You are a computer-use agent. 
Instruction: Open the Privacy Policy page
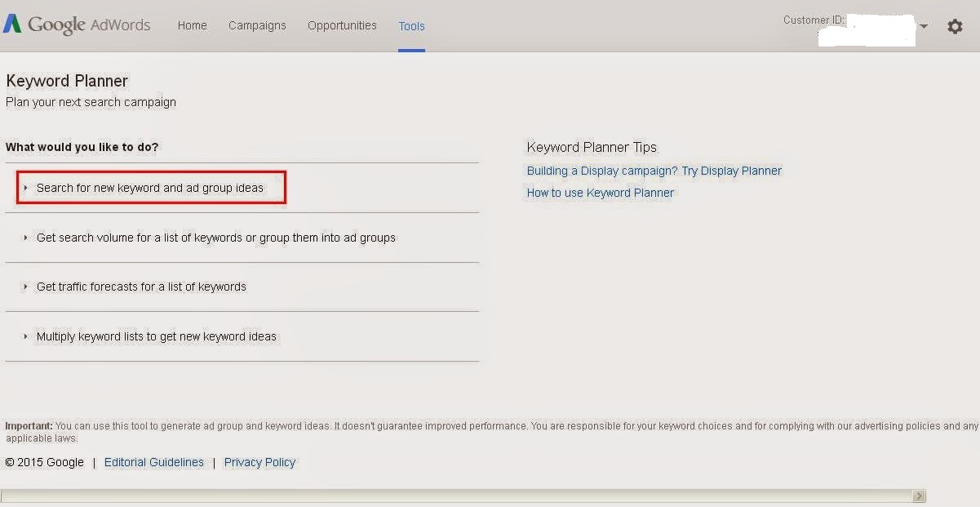pos(259,462)
